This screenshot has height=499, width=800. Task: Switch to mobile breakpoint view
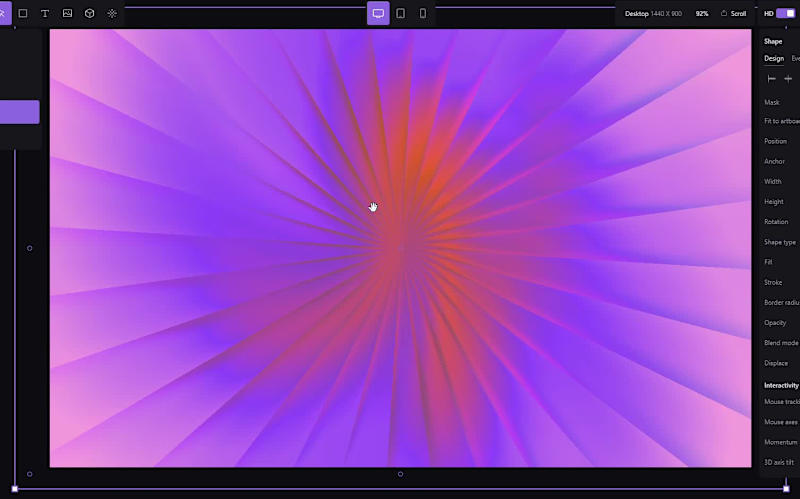(x=423, y=13)
